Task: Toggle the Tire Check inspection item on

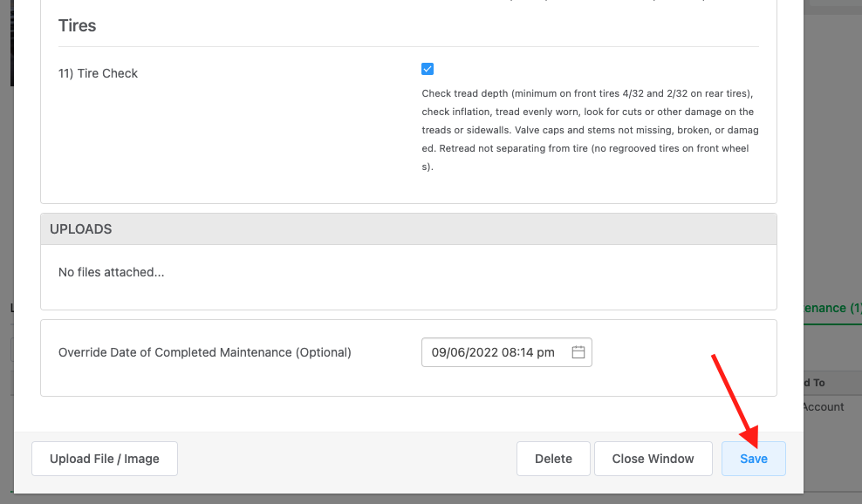Action: tap(428, 68)
